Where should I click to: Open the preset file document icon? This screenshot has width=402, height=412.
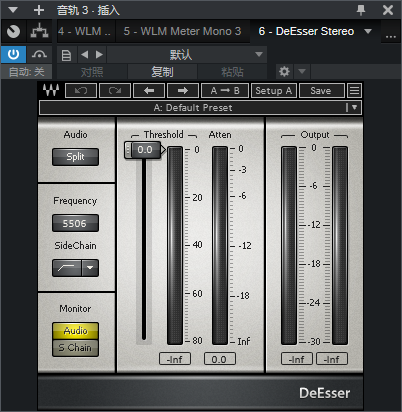[67, 55]
